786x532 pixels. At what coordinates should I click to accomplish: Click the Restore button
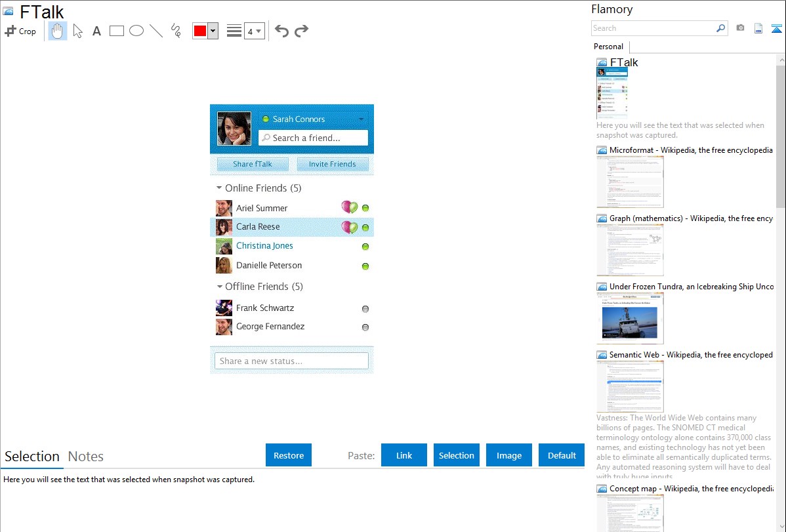click(289, 455)
